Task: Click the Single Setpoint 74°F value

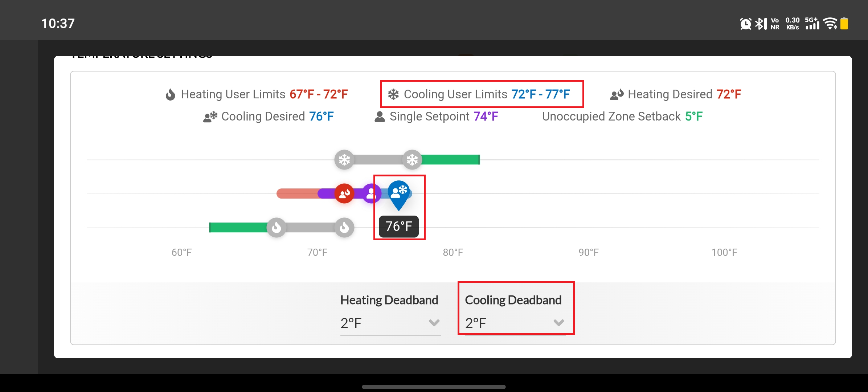Action: click(x=486, y=117)
